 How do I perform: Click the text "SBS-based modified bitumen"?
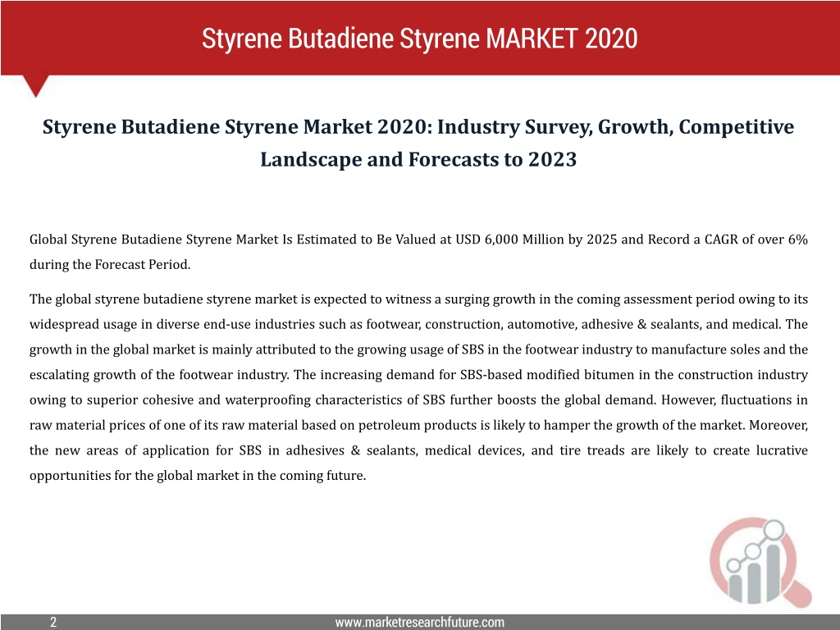547,374
